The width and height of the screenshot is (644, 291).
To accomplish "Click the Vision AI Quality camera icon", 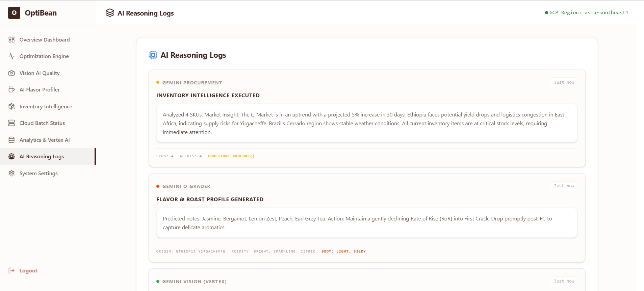I will click(x=11, y=73).
